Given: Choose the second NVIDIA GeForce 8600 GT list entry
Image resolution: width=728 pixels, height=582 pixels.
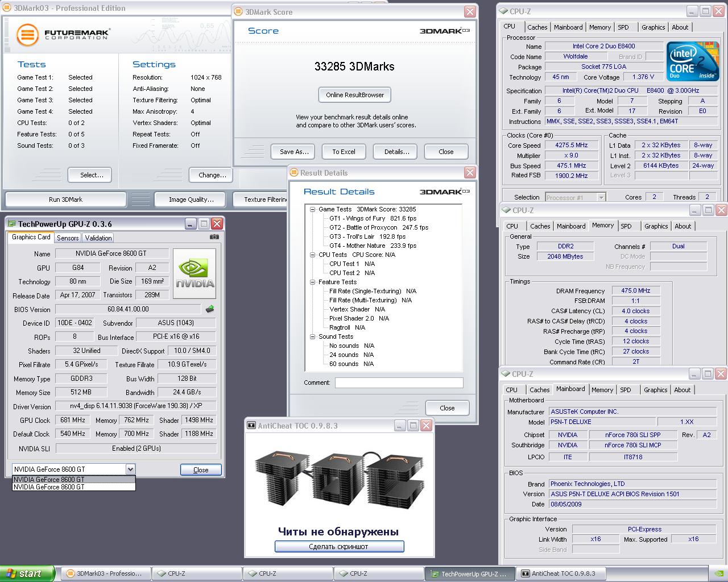Looking at the screenshot, I should (74, 487).
